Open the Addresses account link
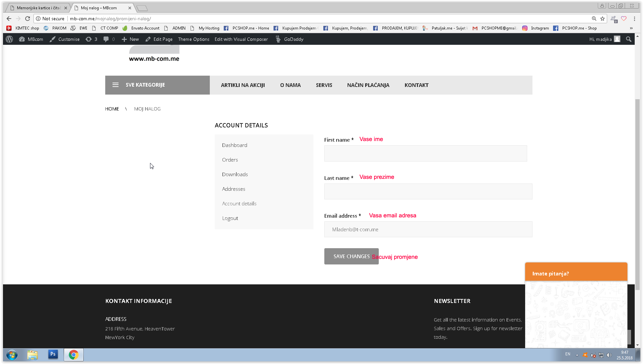Viewport: 643px width, 364px height. click(x=234, y=189)
